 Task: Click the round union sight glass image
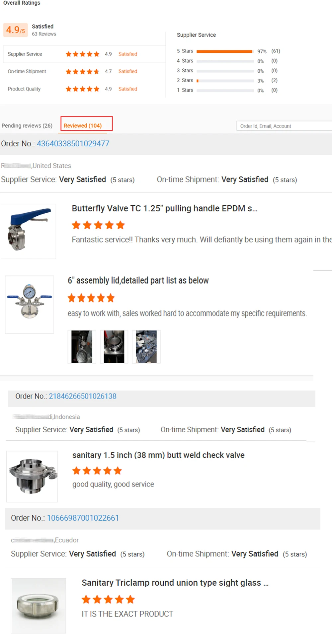(x=38, y=606)
